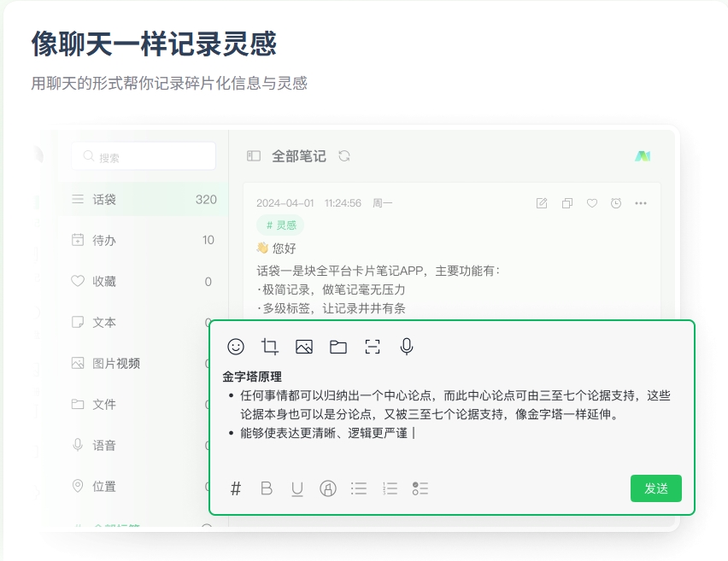Toggle underline formatting in the editor
Image resolution: width=728 pixels, height=561 pixels.
point(297,488)
